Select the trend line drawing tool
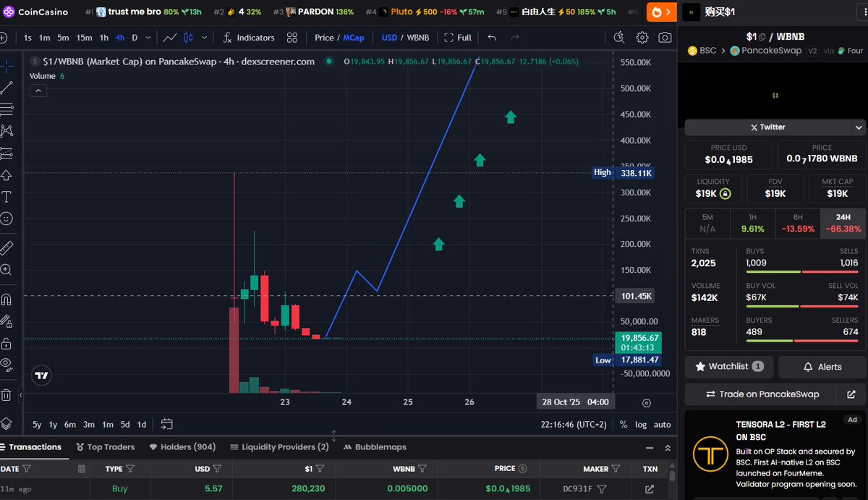 (x=7, y=88)
